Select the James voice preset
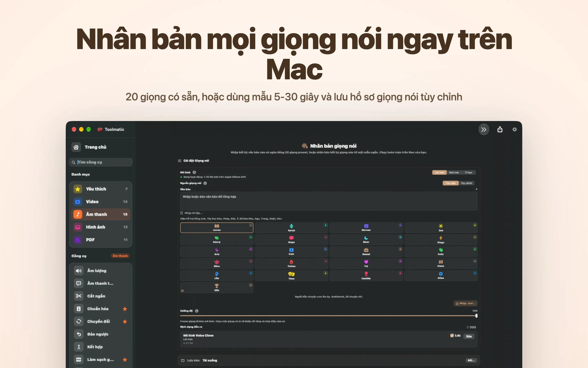 click(217, 228)
